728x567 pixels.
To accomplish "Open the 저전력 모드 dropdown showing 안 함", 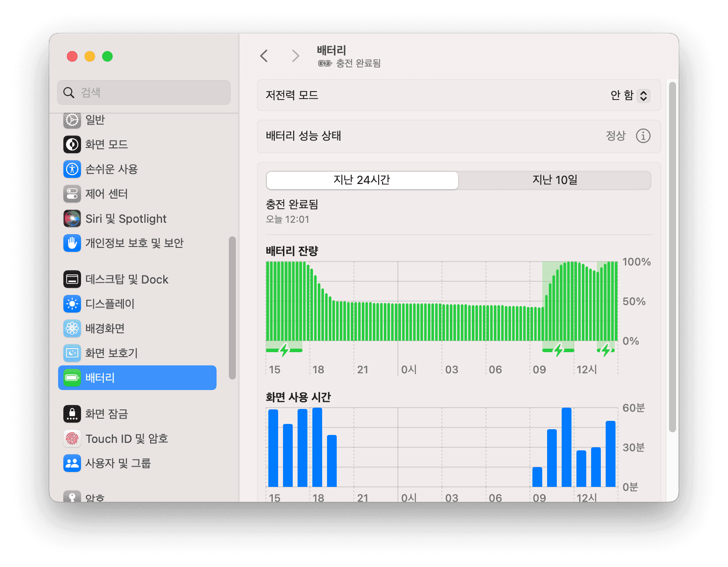I will (630, 96).
